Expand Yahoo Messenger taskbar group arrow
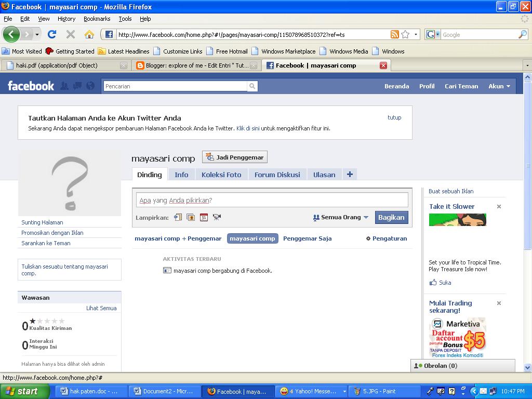Image resolution: width=532 pixels, height=399 pixels. 344,392
